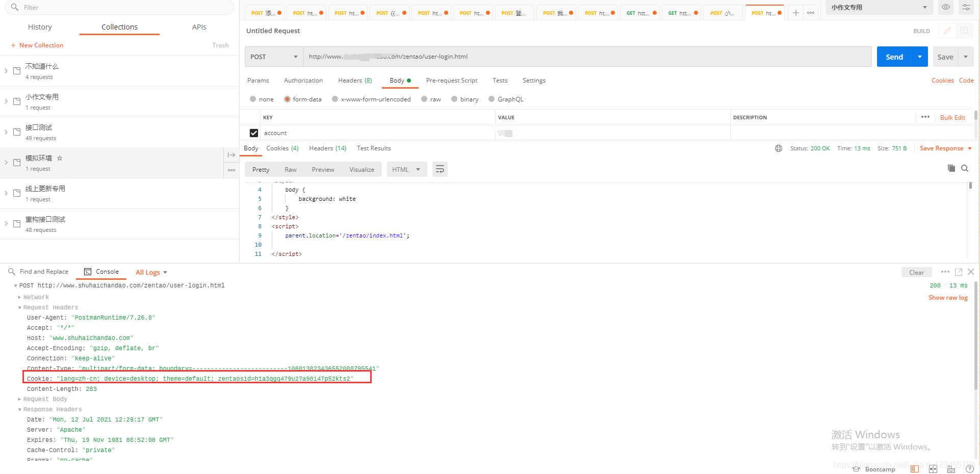Copy response body to clipboard icon
This screenshot has height=474, width=980.
point(951,168)
